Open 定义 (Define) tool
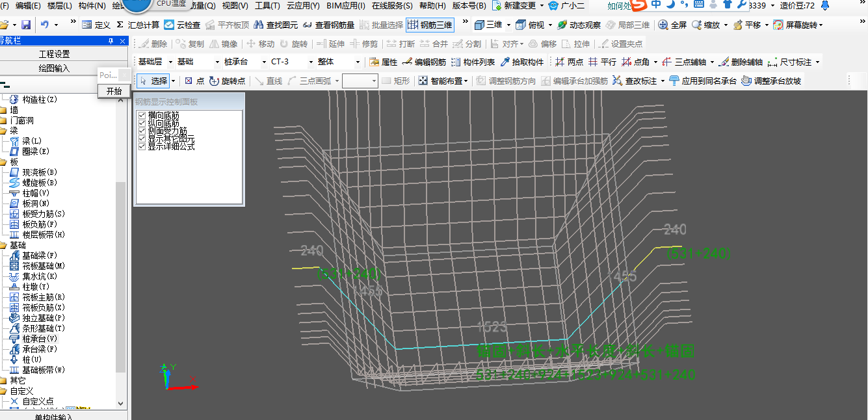868x420 pixels. (x=96, y=25)
